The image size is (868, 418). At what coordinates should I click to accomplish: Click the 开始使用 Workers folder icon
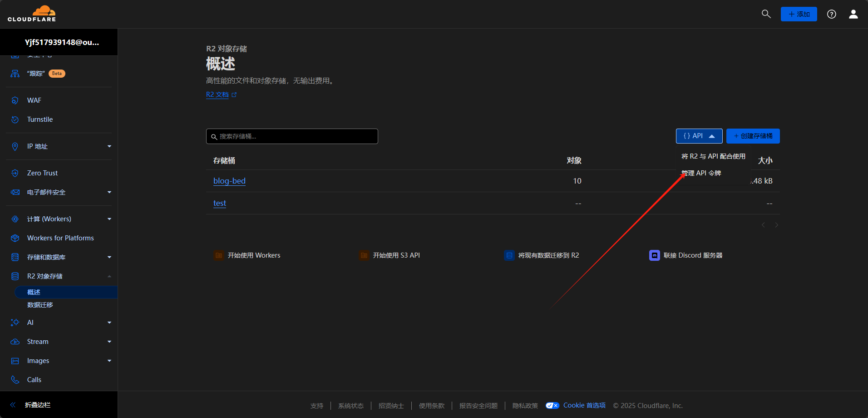(x=219, y=255)
